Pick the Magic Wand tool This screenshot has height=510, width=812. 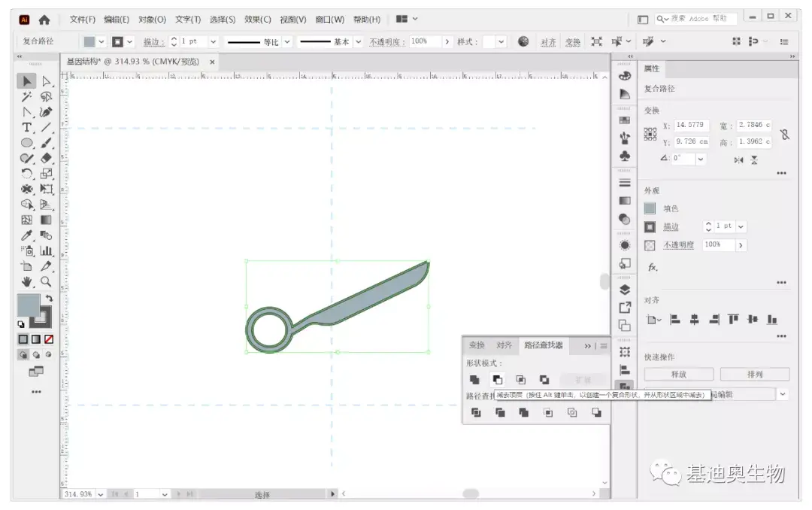(26, 96)
